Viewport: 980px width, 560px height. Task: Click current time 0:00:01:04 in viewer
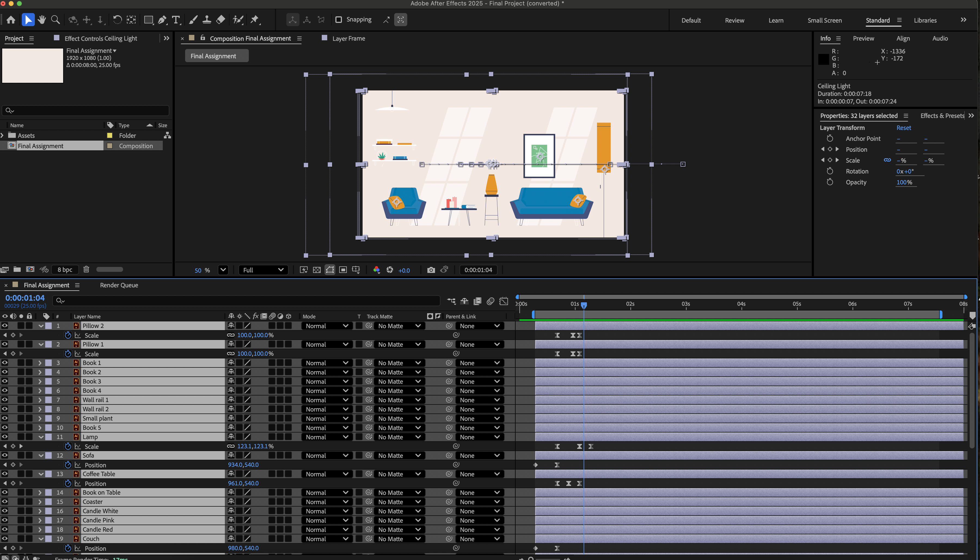tap(478, 270)
